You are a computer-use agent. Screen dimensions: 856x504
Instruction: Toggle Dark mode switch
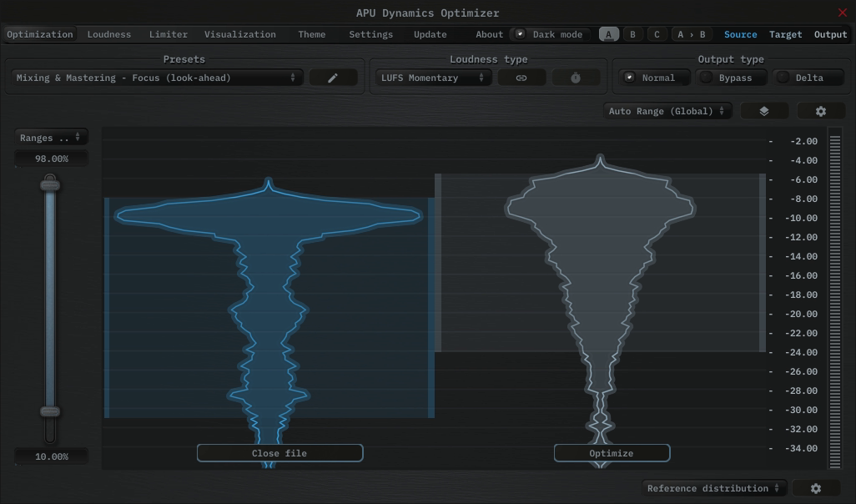(x=521, y=34)
